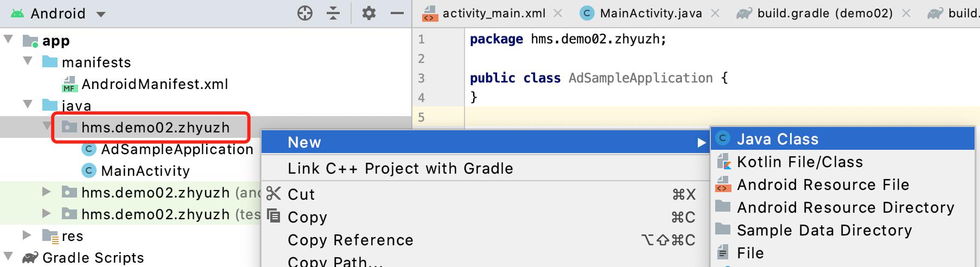
Task: Expand hms.demo02.zhyuzh androidTest package
Action: coord(47,192)
